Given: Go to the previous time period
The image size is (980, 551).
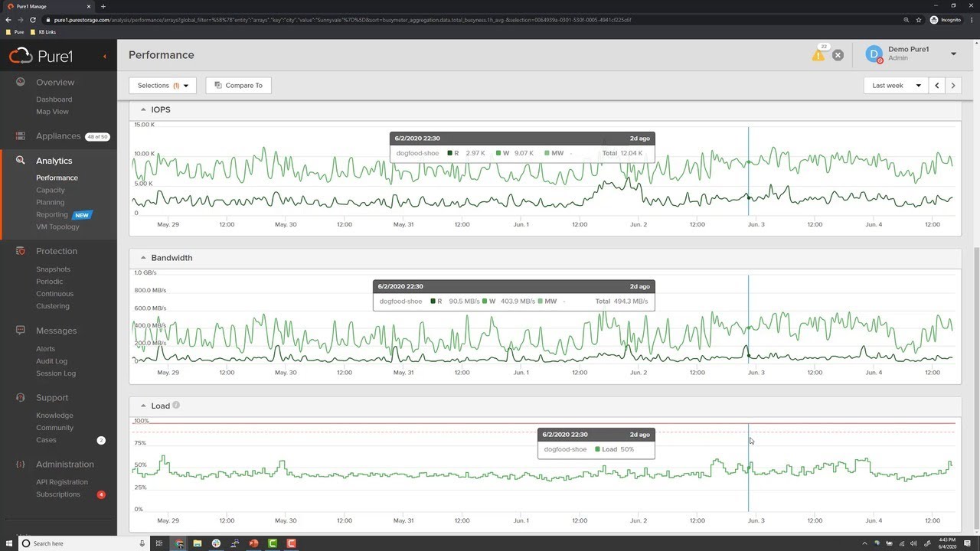Looking at the screenshot, I should [936, 86].
